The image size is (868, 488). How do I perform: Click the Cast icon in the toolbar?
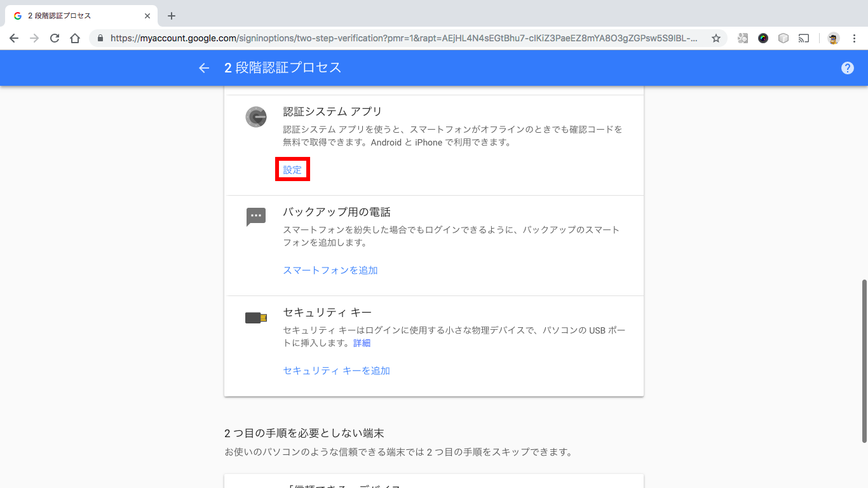803,37
